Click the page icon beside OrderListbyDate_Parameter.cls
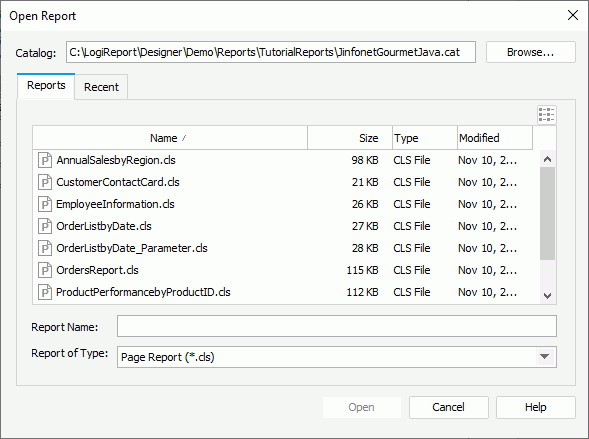 point(45,248)
